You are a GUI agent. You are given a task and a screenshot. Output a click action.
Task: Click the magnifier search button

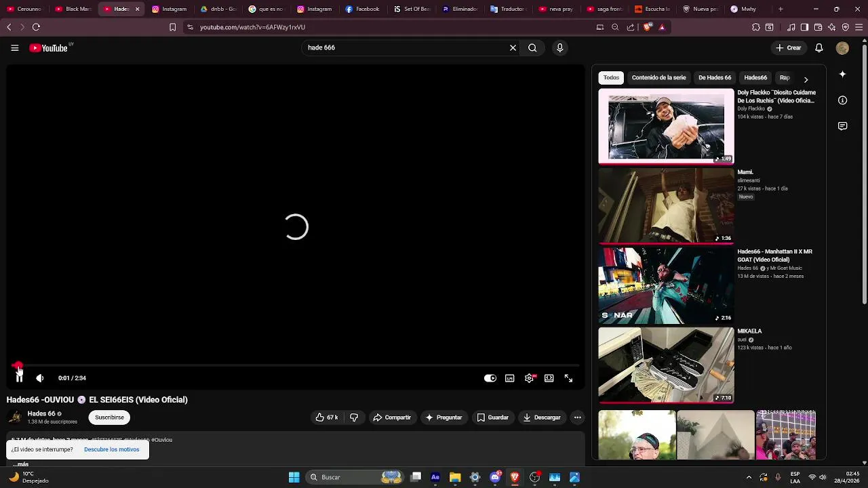pos(532,47)
